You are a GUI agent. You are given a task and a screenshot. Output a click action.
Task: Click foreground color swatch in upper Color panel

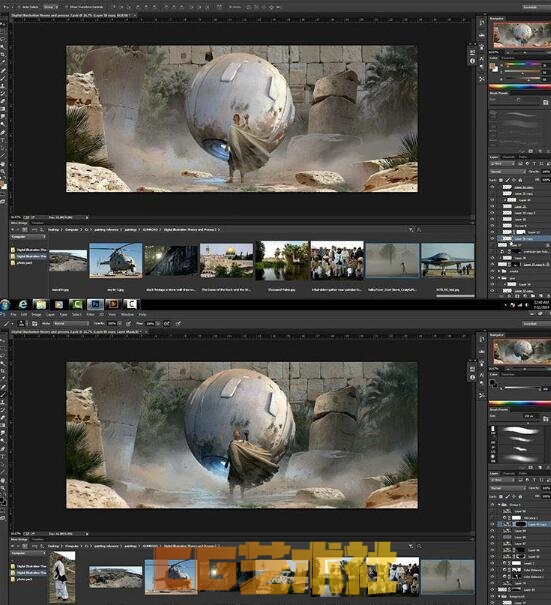(x=492, y=66)
